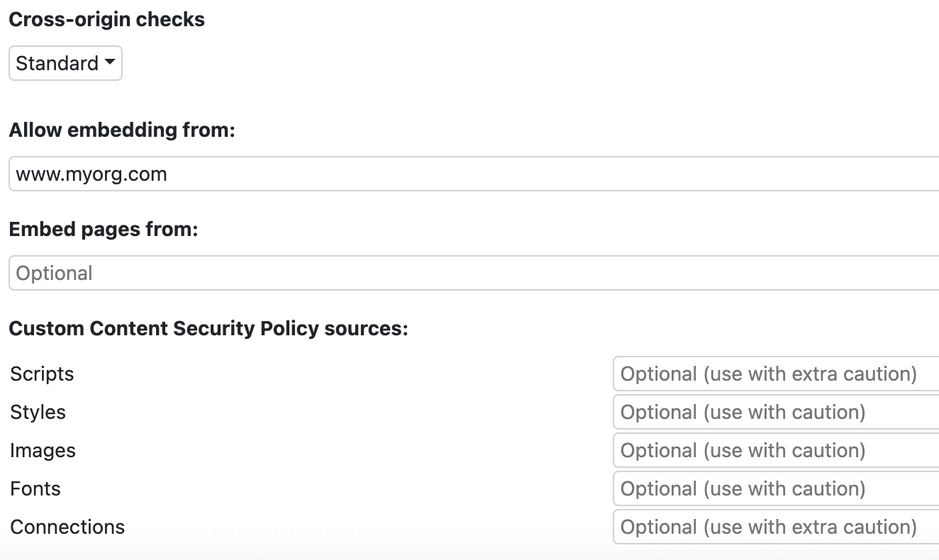Click the Allow embedding from label
The height and width of the screenshot is (560, 939).
tap(121, 130)
